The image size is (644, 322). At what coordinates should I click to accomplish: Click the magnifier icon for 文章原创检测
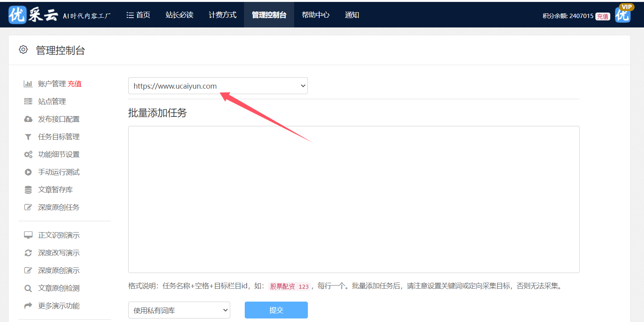(x=28, y=288)
